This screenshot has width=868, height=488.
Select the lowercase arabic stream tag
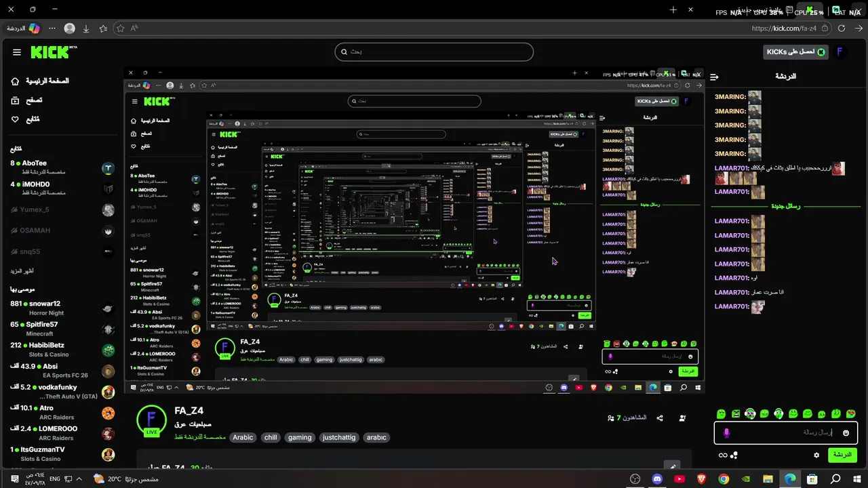pyautogui.click(x=376, y=437)
